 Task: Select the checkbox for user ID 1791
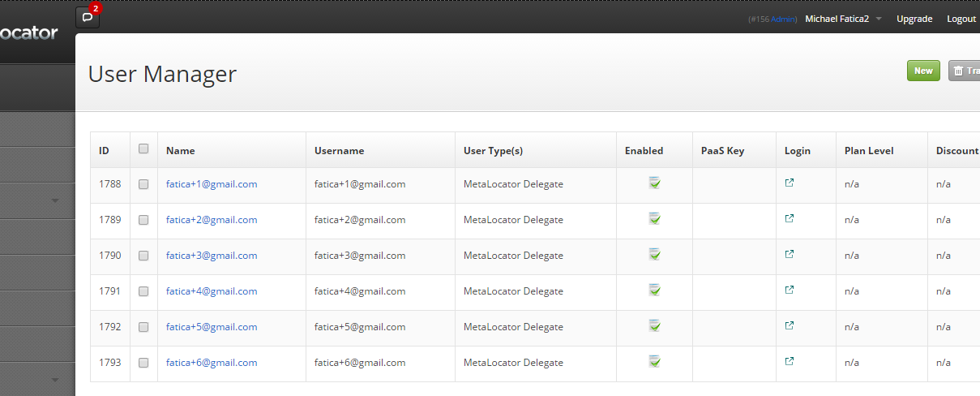point(143,291)
